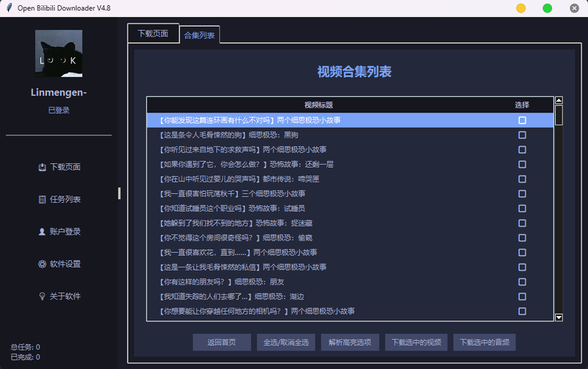Select row 我一直很喜欢花，直到
The image size is (588, 369).
click(350, 252)
